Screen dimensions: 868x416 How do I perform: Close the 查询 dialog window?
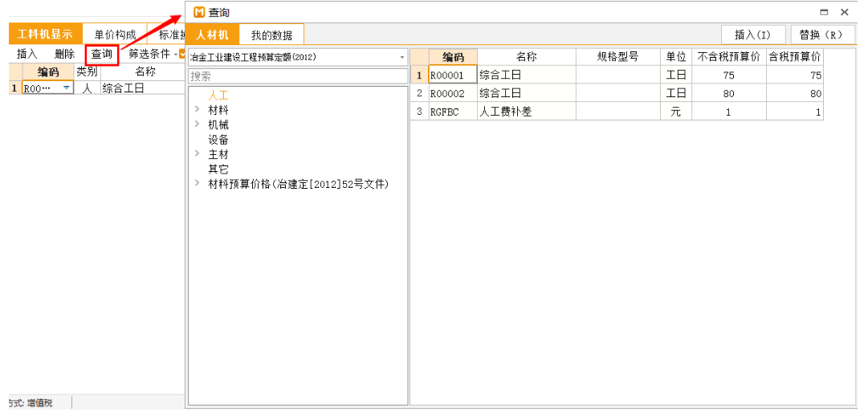pos(845,12)
